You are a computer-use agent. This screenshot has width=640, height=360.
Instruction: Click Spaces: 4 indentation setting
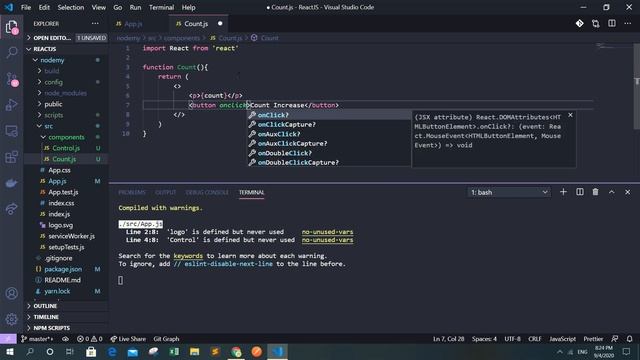(484, 339)
